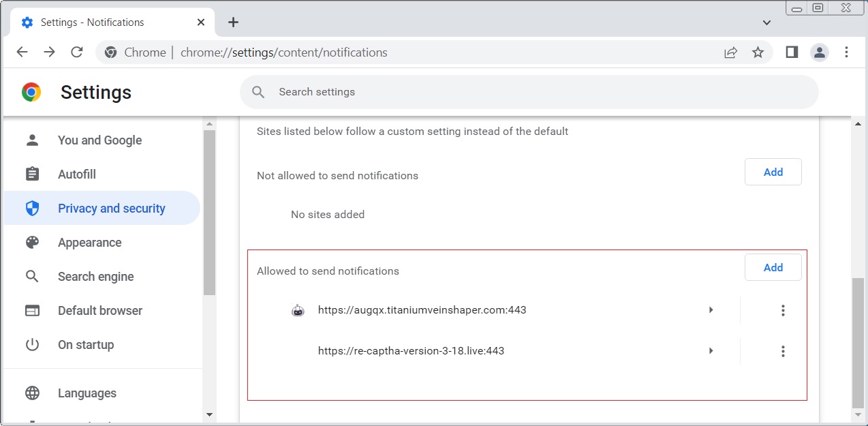The height and width of the screenshot is (426, 868).
Task: Click the On startup power icon
Action: (x=32, y=344)
